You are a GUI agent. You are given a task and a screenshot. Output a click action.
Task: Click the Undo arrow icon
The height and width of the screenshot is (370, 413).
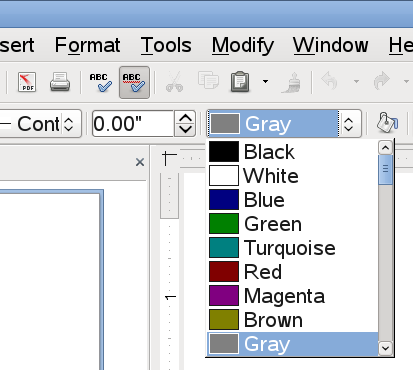(330, 81)
